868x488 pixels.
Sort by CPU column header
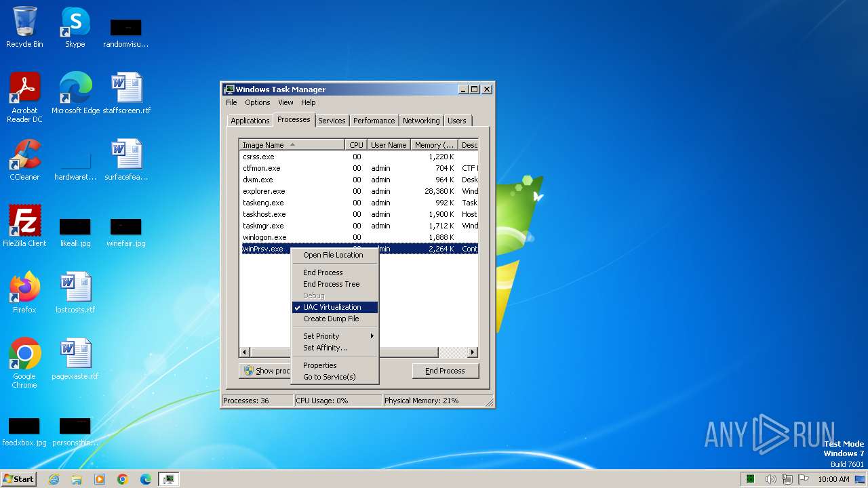[356, 145]
